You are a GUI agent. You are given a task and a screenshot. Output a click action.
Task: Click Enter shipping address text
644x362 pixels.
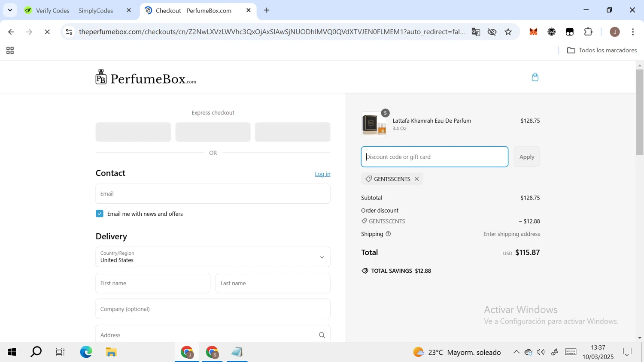511,234
